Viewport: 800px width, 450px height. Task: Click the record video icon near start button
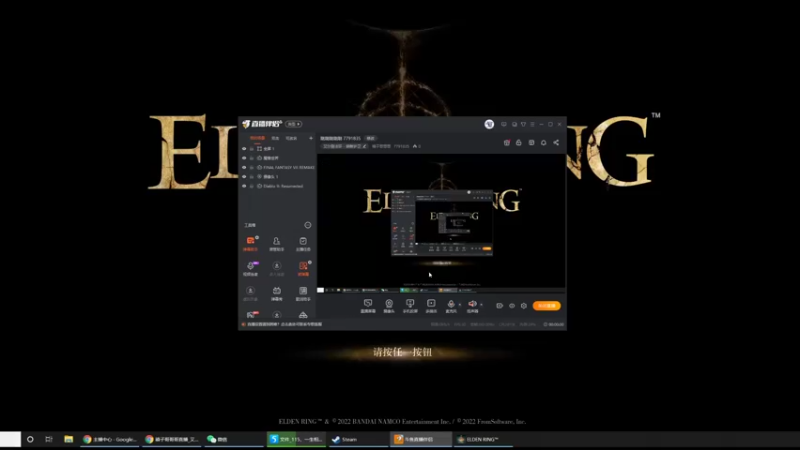pos(499,306)
